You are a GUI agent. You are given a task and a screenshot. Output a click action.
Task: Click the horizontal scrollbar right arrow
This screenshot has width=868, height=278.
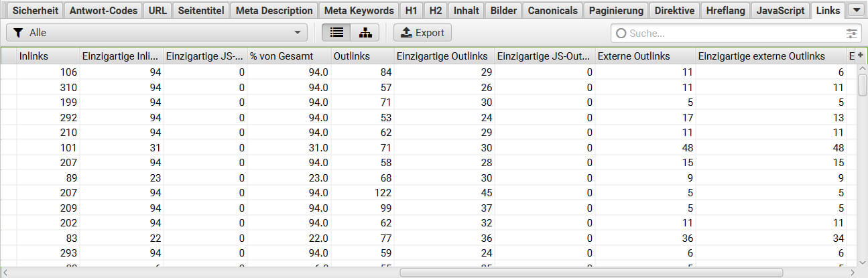853,273
